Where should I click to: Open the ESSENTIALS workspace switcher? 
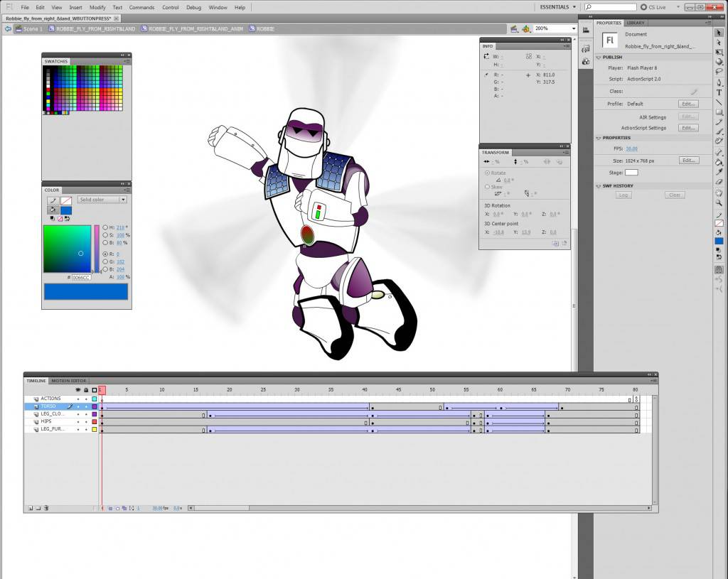(556, 6)
